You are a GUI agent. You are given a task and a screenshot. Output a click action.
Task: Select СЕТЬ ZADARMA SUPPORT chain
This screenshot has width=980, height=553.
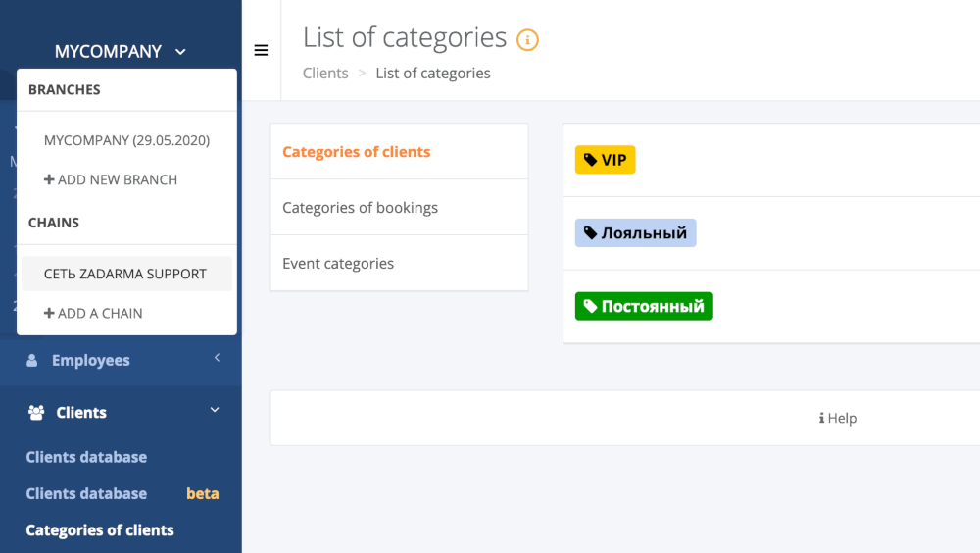pyautogui.click(x=126, y=274)
